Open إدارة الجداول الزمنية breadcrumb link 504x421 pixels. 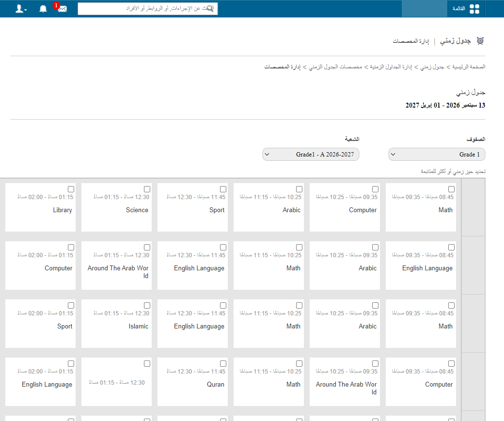coord(391,67)
